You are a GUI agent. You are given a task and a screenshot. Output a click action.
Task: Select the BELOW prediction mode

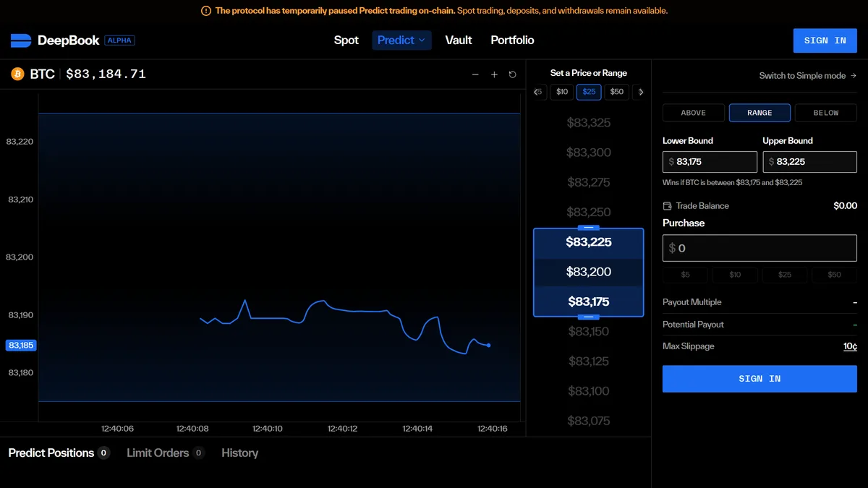tap(825, 113)
